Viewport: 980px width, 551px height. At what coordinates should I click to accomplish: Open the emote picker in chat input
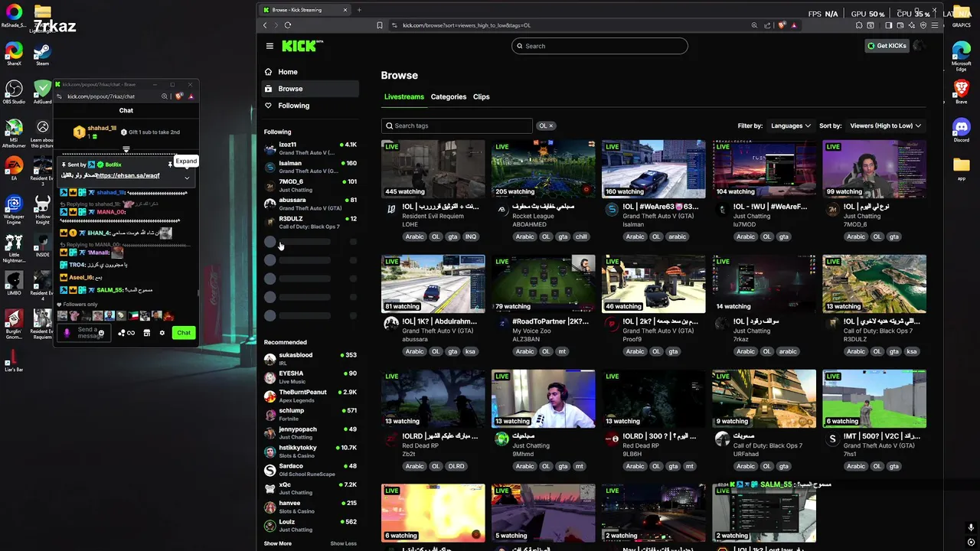click(x=101, y=333)
